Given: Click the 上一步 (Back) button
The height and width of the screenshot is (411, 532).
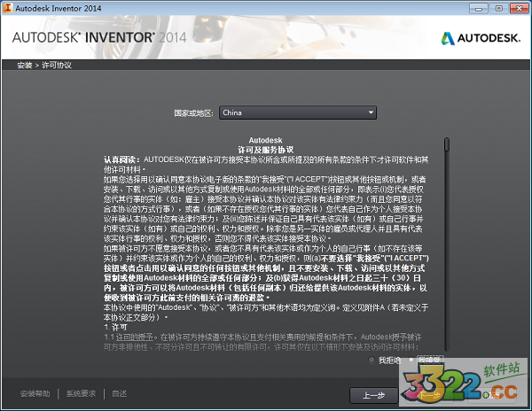Looking at the screenshot, I should pyautogui.click(x=368, y=394).
